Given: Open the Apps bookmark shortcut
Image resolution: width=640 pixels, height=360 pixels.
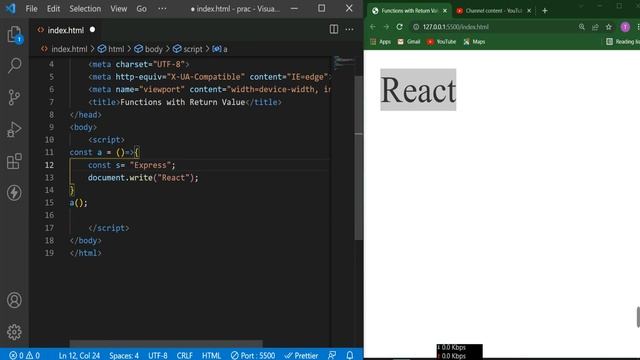Looking at the screenshot, I should [380, 42].
